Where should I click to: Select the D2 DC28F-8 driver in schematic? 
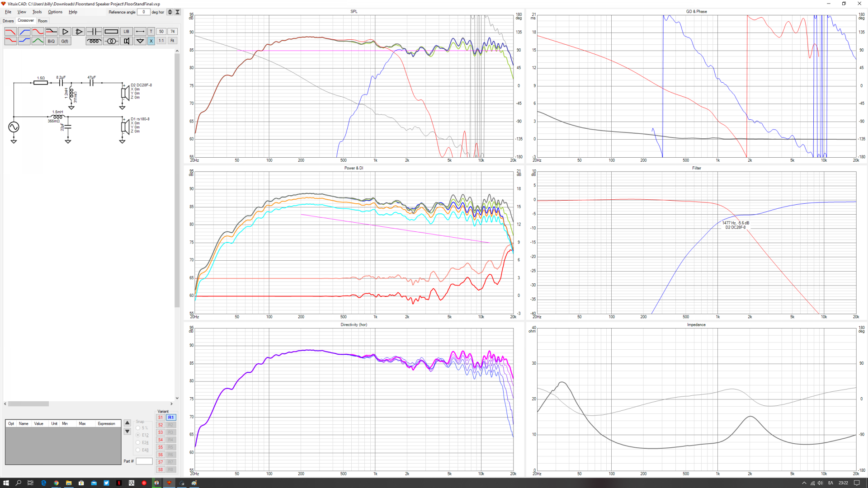point(125,93)
